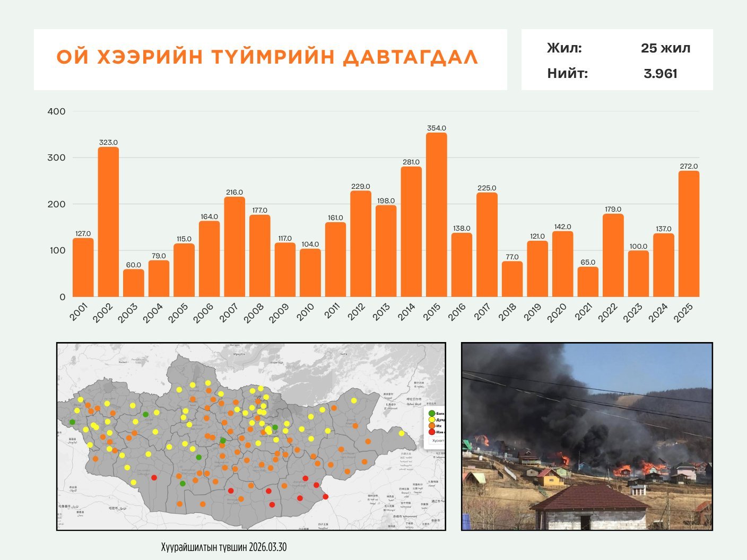The height and width of the screenshot is (560, 747).
Task: Select the 2021 bar labeled 65.0
Action: click(588, 282)
